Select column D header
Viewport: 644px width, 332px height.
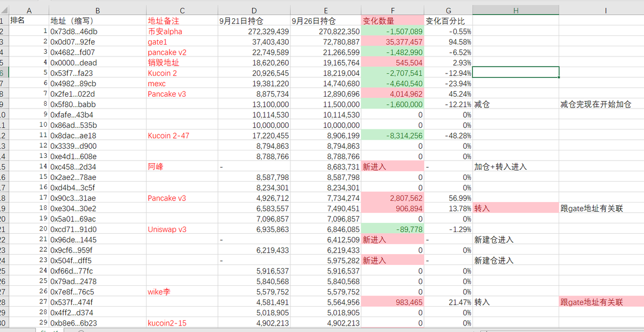pyautogui.click(x=254, y=10)
